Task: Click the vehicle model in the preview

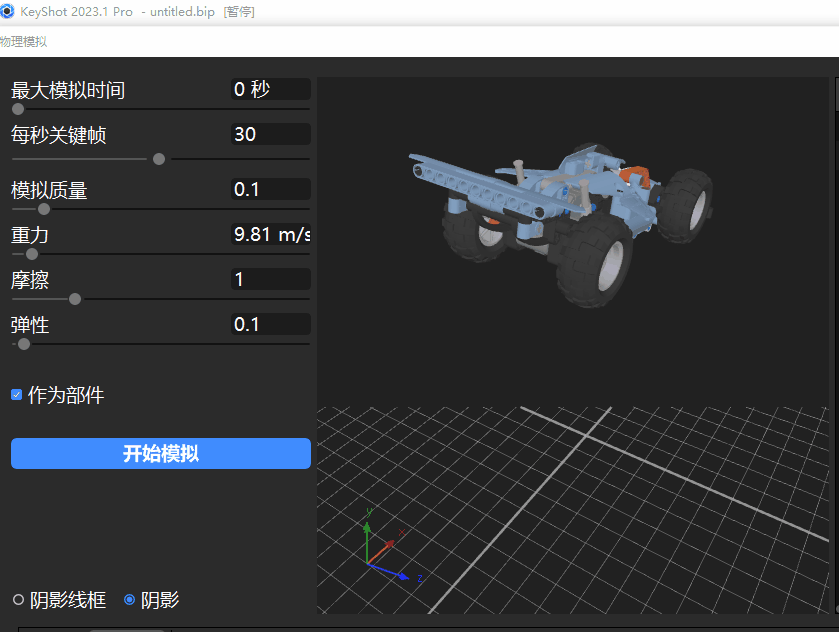Action: pyautogui.click(x=560, y=225)
